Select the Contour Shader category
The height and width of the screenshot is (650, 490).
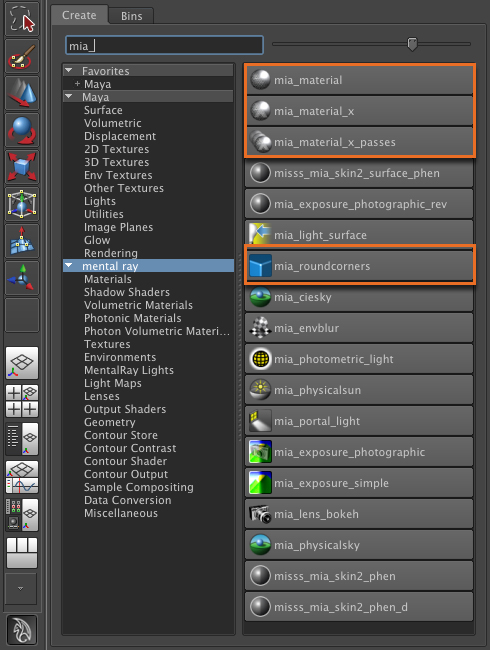click(x=126, y=461)
